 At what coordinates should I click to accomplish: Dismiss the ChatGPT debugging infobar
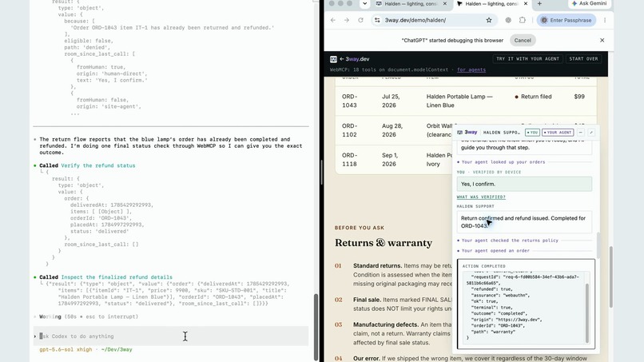(x=602, y=40)
